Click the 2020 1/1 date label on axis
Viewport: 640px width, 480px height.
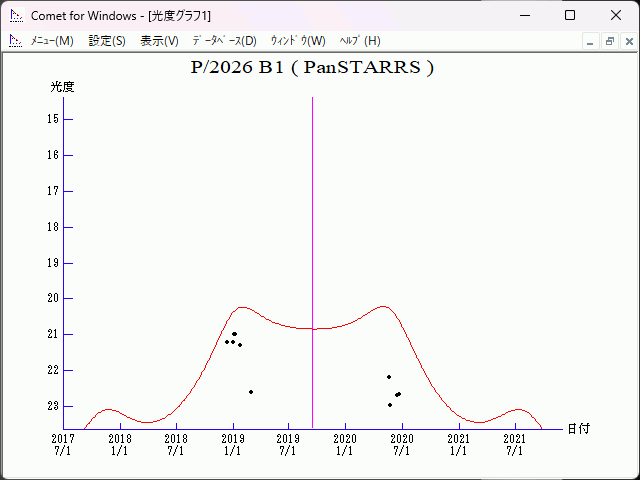pyautogui.click(x=345, y=444)
